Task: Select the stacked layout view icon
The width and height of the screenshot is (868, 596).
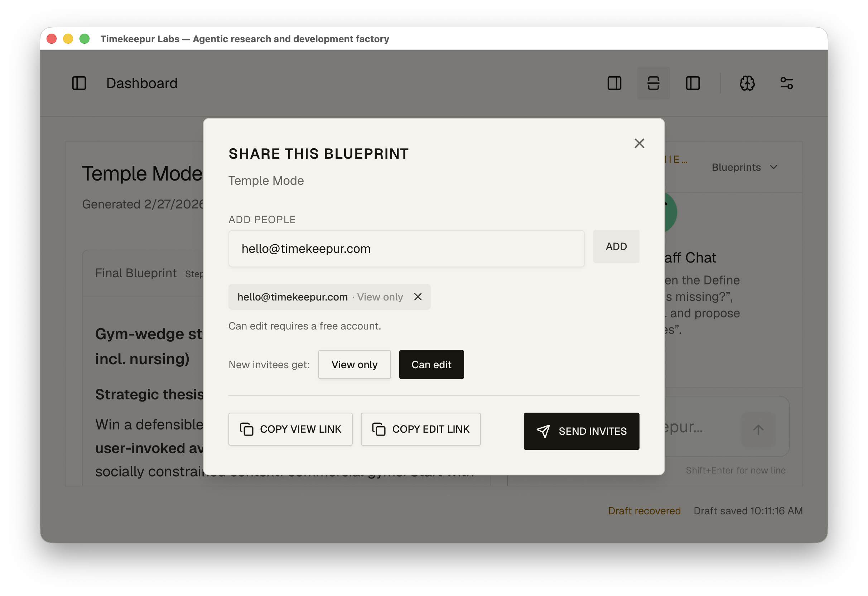Action: tap(653, 83)
